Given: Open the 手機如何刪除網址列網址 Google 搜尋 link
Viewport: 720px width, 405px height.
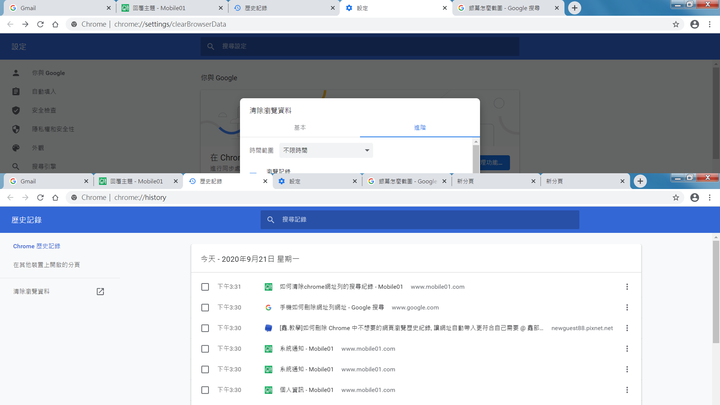Looking at the screenshot, I should [x=332, y=307].
